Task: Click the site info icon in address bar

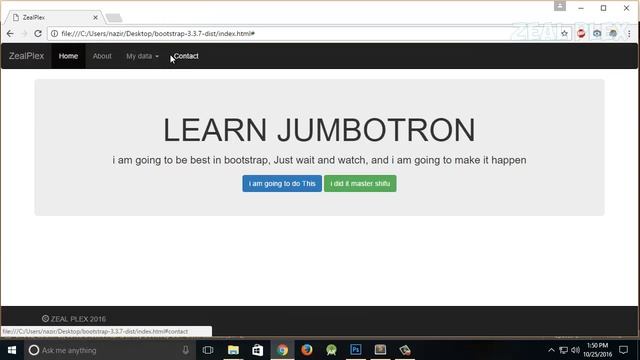Action: (x=54, y=33)
